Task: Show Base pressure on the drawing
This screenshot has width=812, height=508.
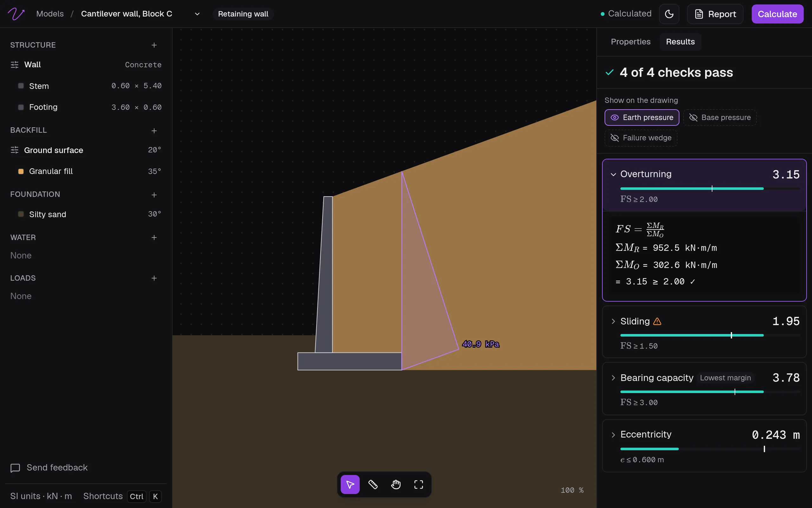Action: [x=720, y=117]
